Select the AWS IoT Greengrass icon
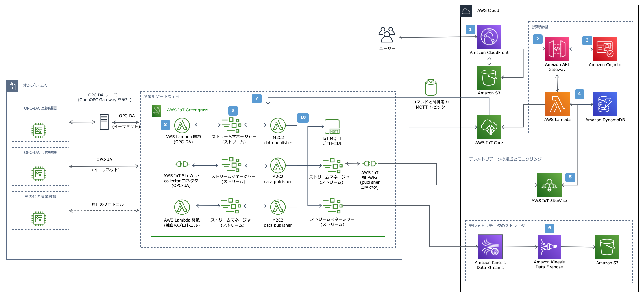Image resolution: width=644 pixels, height=299 pixels. pyautogui.click(x=156, y=111)
